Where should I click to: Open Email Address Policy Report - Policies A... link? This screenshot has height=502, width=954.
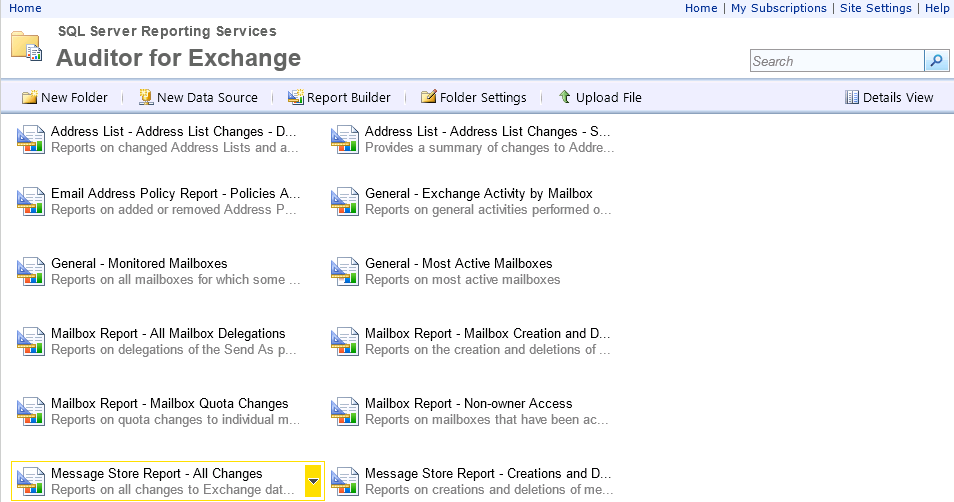[x=176, y=193]
